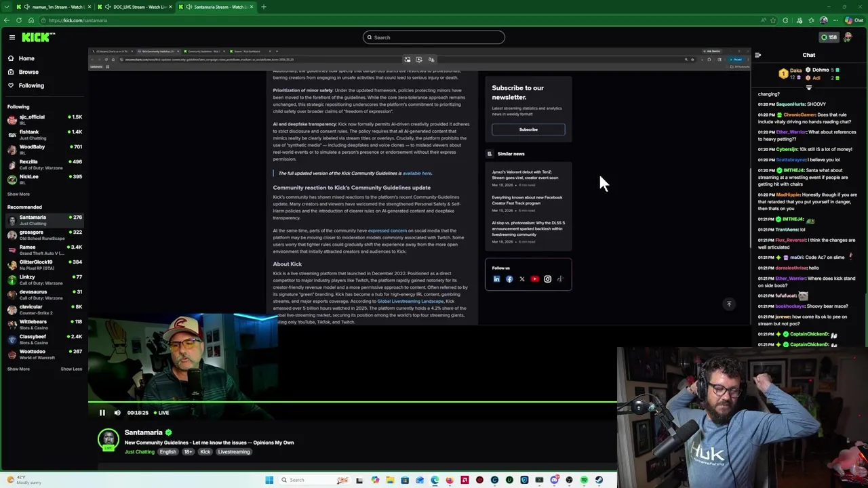The width and height of the screenshot is (868, 488).
Task: Open browser settings and more menu
Action: pos(836,20)
